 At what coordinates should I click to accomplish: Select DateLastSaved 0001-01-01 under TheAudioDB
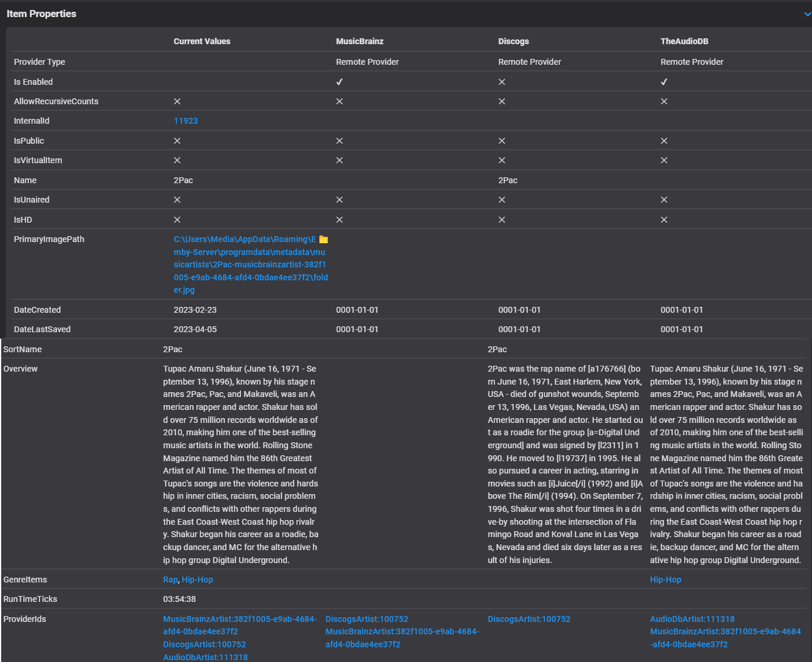click(x=682, y=329)
